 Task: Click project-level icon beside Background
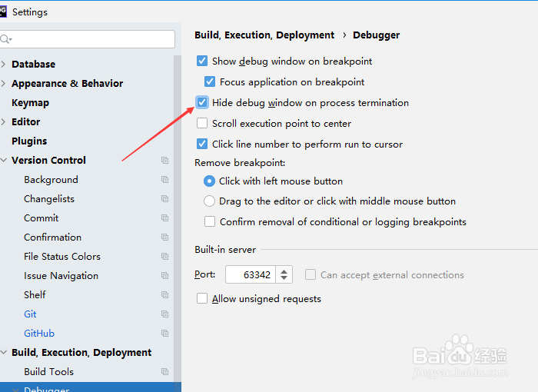click(164, 180)
